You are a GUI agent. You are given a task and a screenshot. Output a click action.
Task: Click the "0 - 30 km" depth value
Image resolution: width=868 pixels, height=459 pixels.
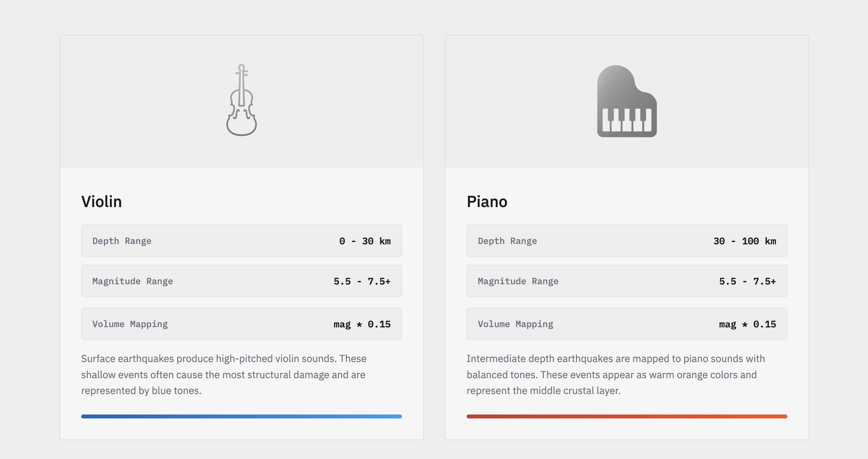click(x=365, y=241)
